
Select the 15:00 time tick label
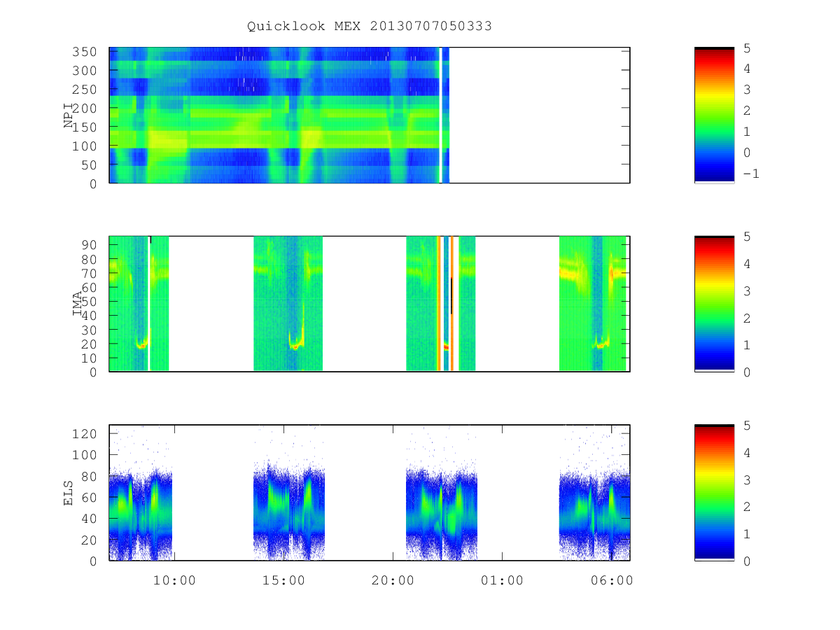coord(283,580)
